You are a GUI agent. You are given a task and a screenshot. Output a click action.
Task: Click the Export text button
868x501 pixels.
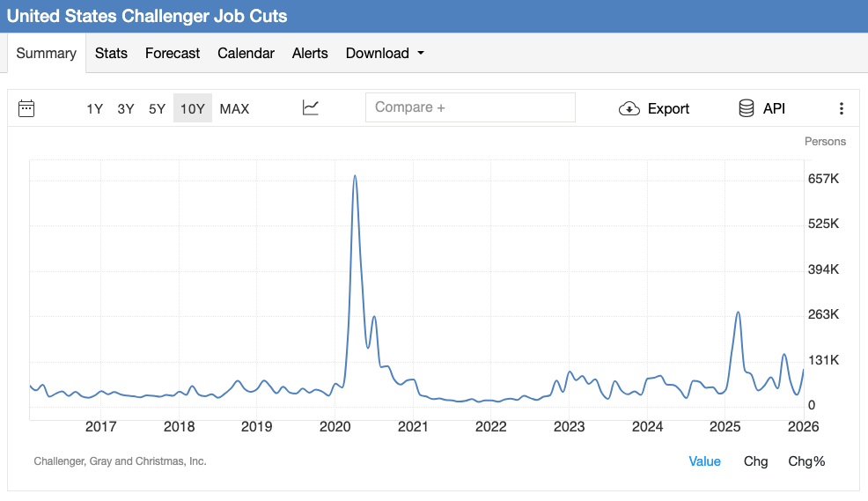668,108
